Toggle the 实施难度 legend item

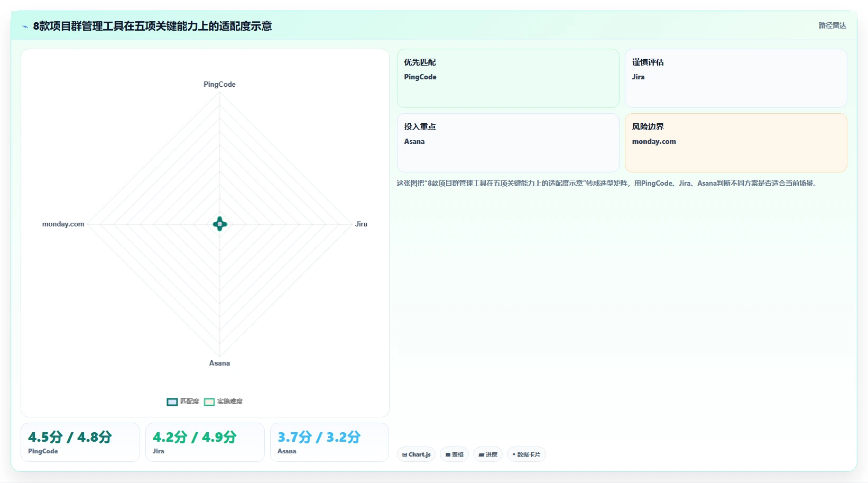pos(224,402)
